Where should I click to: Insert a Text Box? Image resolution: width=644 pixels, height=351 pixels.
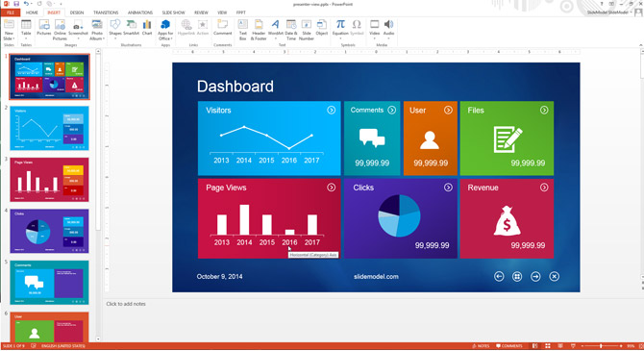(243, 30)
